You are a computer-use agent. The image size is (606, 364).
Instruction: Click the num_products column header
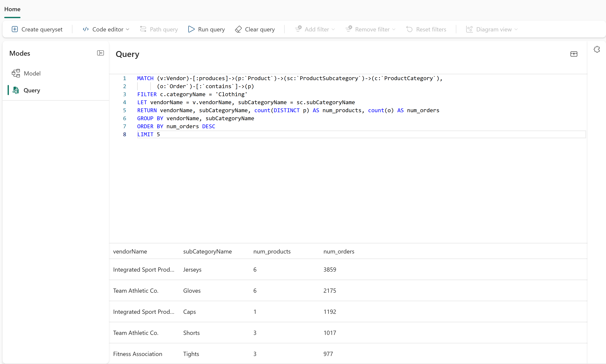(272, 251)
